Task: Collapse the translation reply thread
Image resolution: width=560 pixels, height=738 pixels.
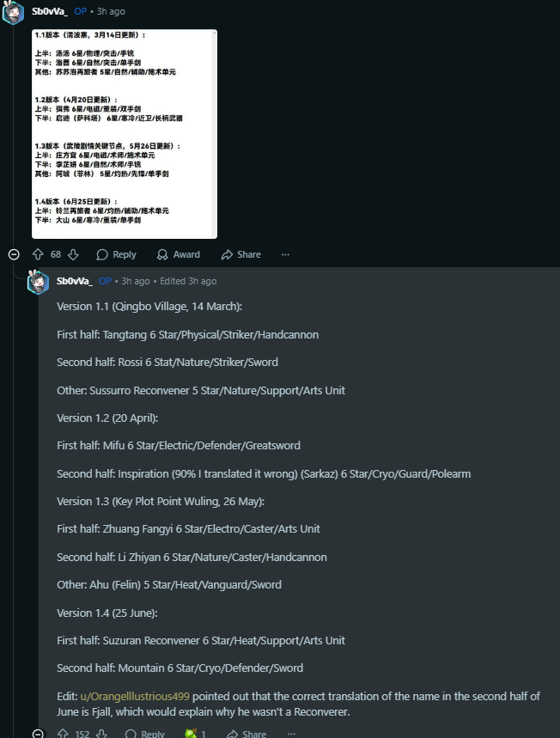Action: (x=39, y=734)
